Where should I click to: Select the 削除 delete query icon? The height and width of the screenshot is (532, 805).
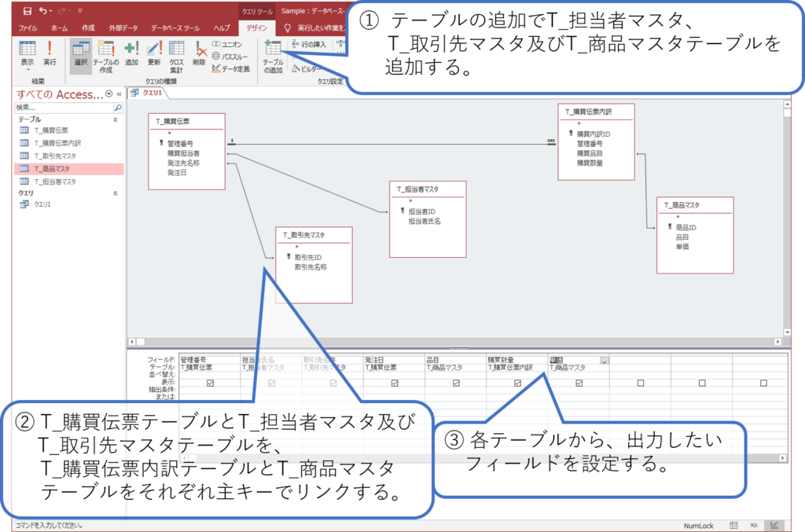point(199,53)
